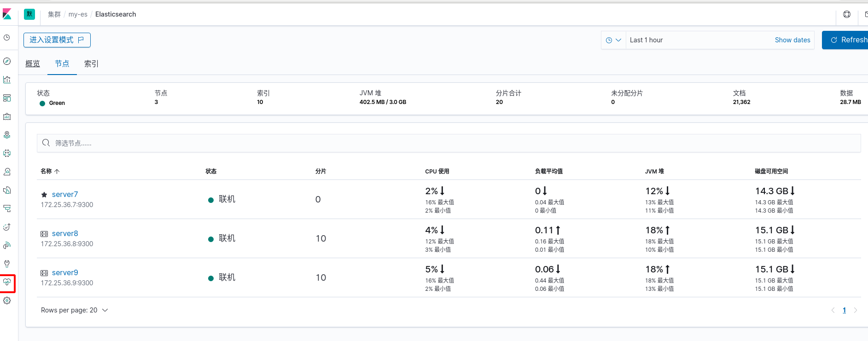The width and height of the screenshot is (868, 341).
Task: Open Maps icon in sidebar
Action: coord(7,135)
